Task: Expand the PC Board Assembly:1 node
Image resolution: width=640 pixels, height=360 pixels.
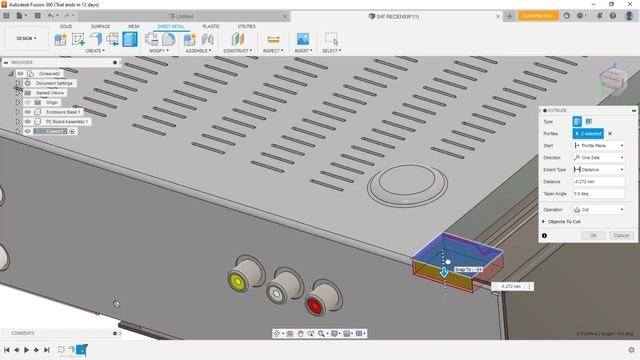Action: pyautogui.click(x=18, y=122)
